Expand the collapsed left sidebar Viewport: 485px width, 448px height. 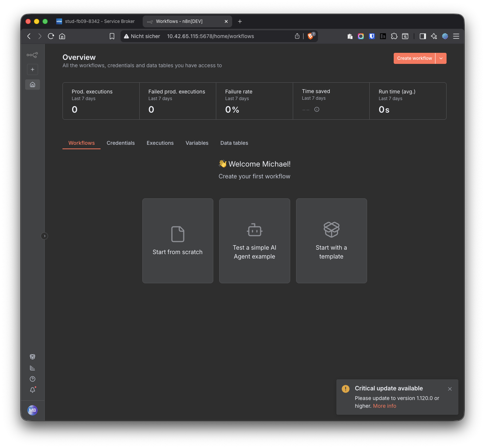click(x=44, y=236)
